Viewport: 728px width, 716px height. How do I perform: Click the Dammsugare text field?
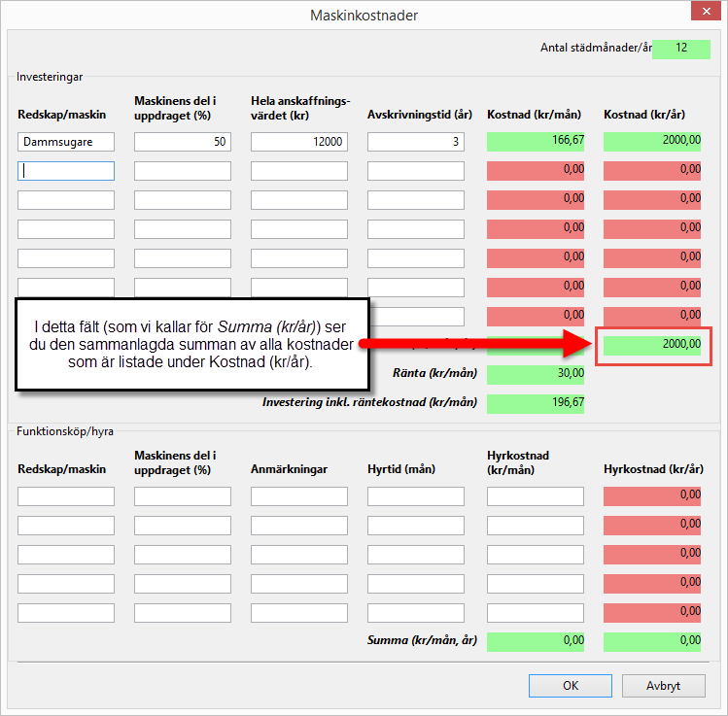click(66, 142)
